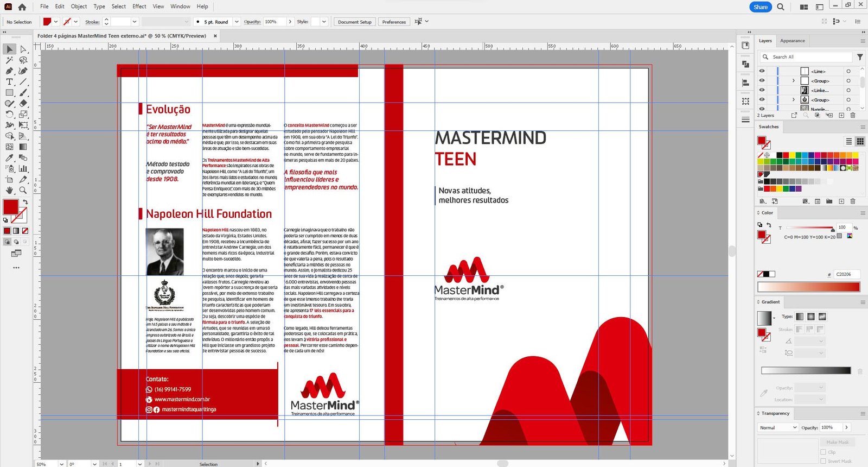Select the Scale tool
Screen dimensions: 868x467
click(x=23, y=114)
